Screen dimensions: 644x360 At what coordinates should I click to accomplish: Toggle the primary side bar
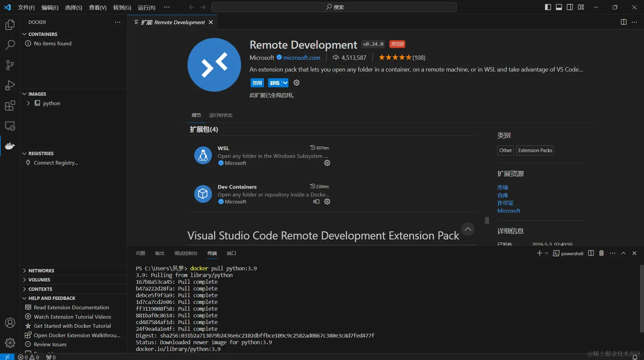(548, 7)
